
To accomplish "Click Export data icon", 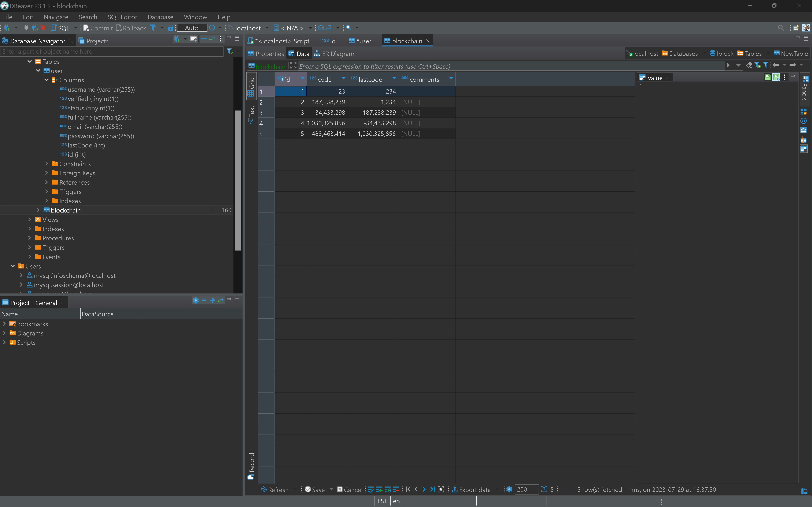I will [455, 489].
